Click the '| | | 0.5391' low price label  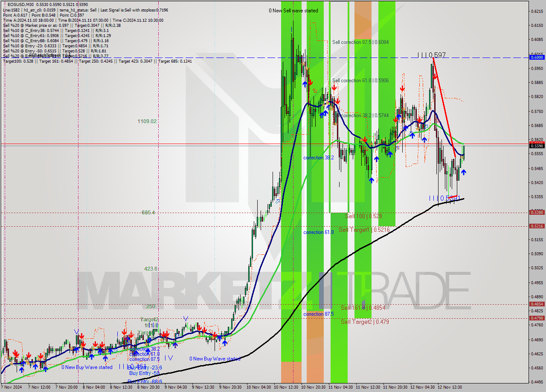click(445, 198)
